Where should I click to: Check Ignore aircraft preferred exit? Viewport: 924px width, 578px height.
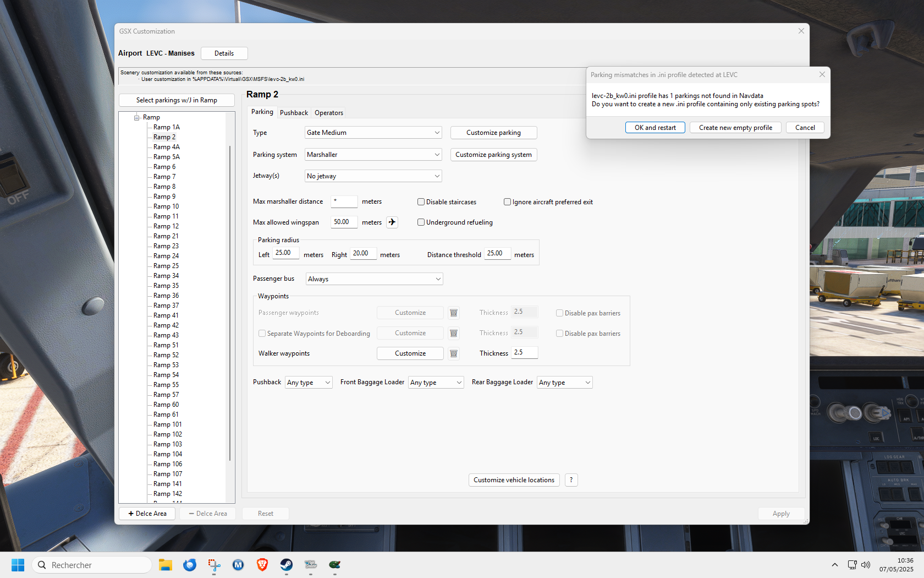(507, 202)
